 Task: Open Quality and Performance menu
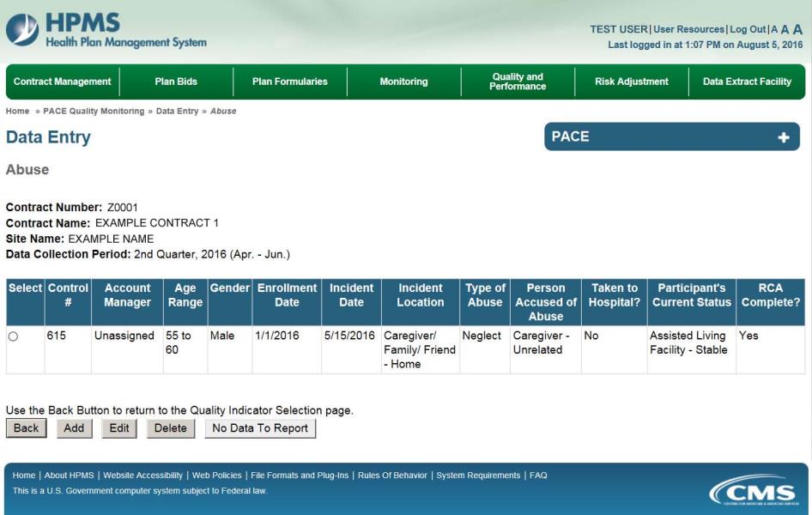point(518,82)
